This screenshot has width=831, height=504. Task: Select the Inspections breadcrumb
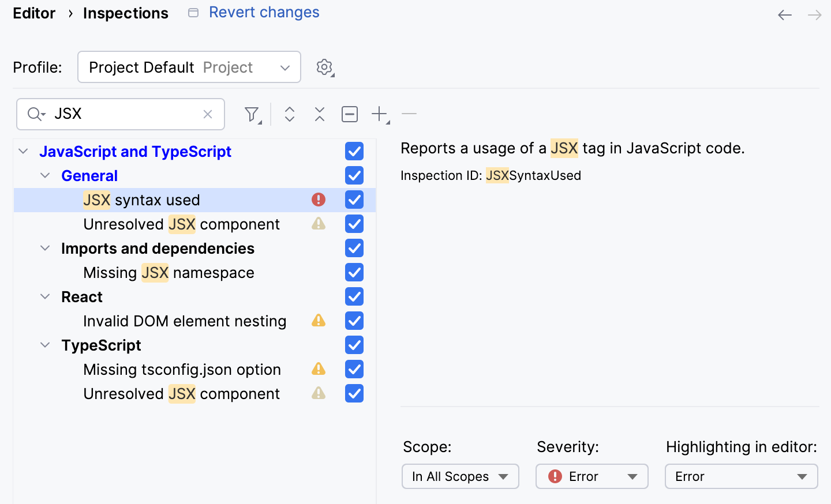(125, 13)
